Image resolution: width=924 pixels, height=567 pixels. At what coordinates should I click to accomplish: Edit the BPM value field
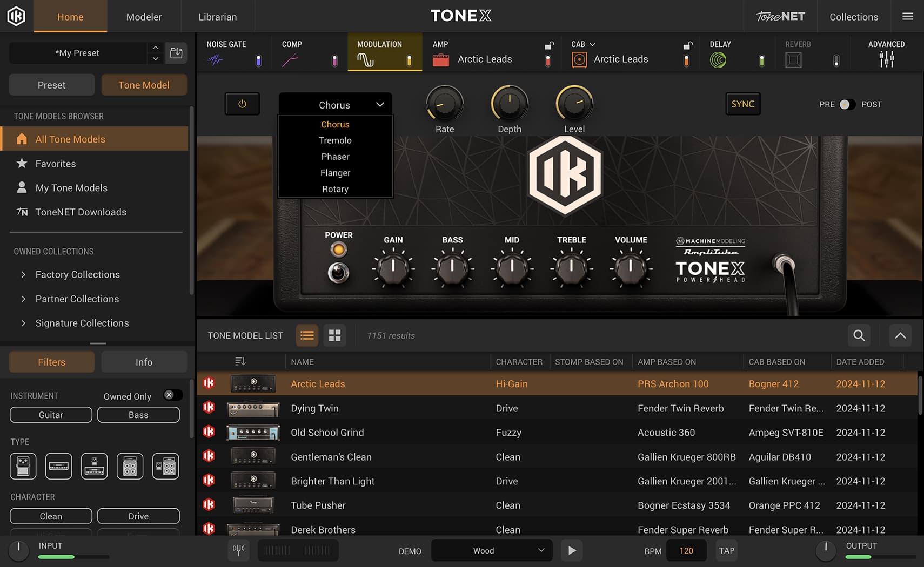point(686,550)
